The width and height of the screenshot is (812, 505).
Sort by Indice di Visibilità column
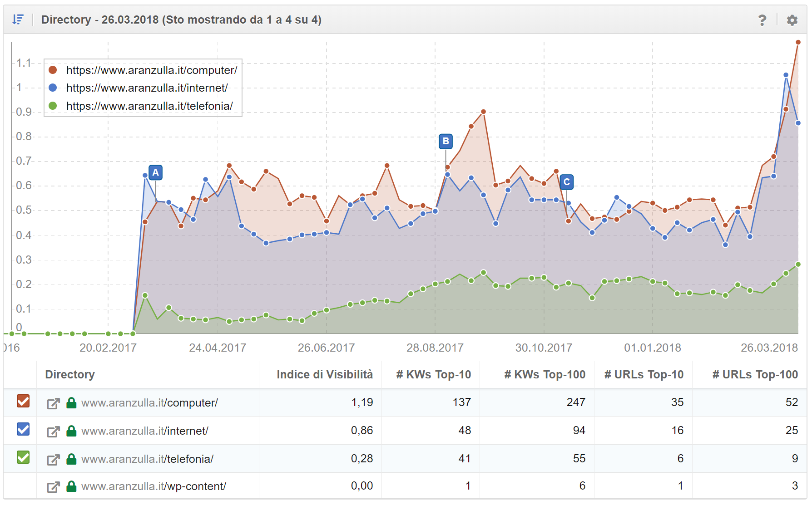pos(325,374)
